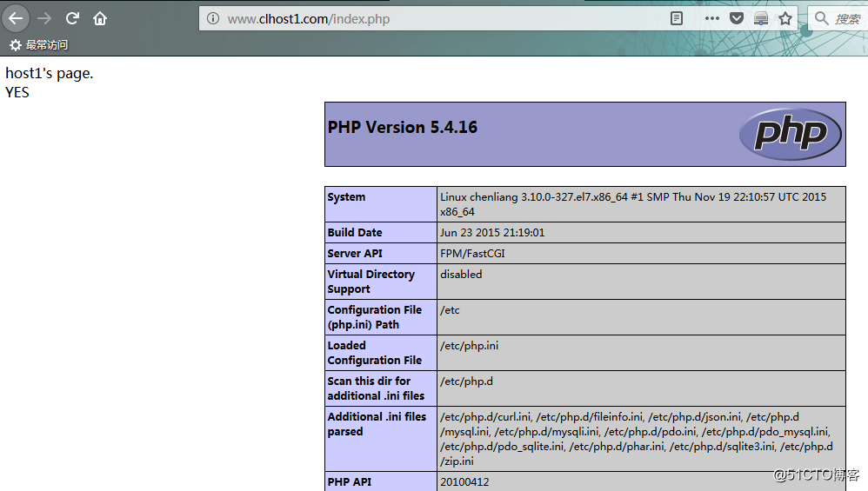
Task: Click the 'disabled' value cell
Action: 641,282
